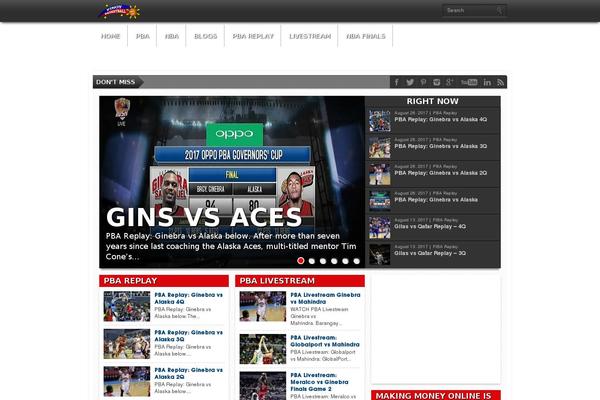Open Gilas vs Qatar Replay – 3Q
The image size is (600, 400).
pos(430,253)
